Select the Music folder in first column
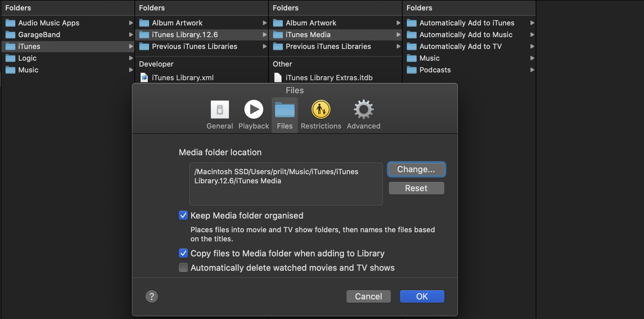 click(x=68, y=70)
